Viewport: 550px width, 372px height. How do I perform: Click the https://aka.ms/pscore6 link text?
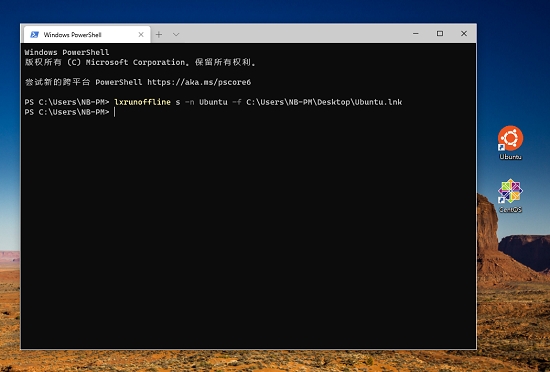click(x=199, y=82)
